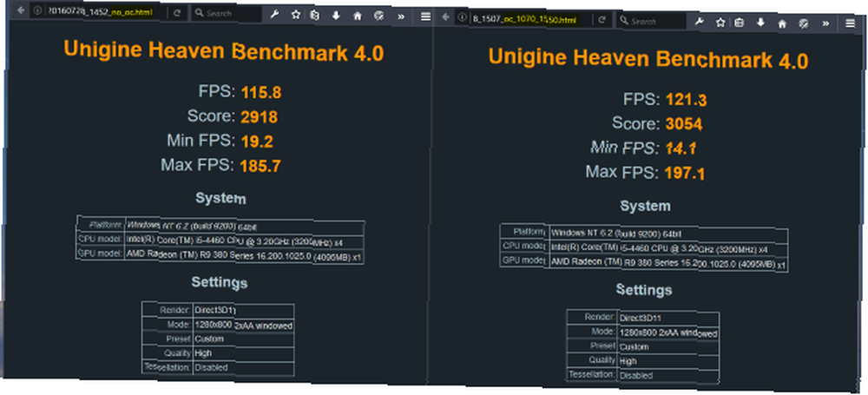
Task: Open developer tools wrench in right window
Action: [x=699, y=23]
